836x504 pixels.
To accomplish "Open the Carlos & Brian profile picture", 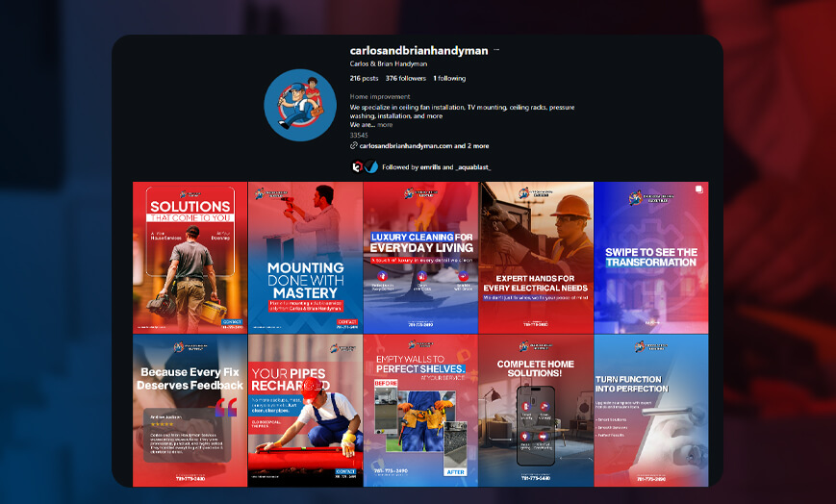I will pos(300,105).
